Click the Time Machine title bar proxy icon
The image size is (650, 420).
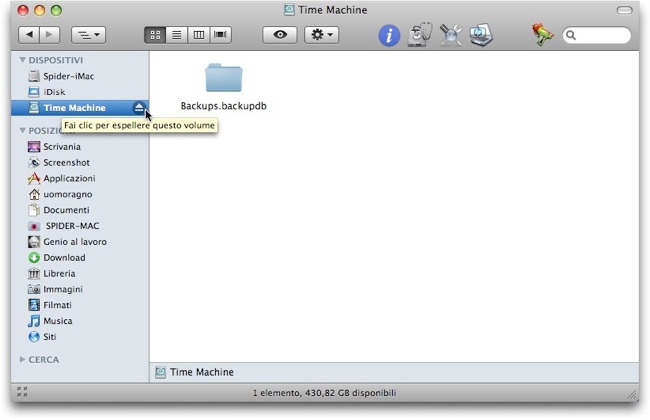pyautogui.click(x=289, y=10)
